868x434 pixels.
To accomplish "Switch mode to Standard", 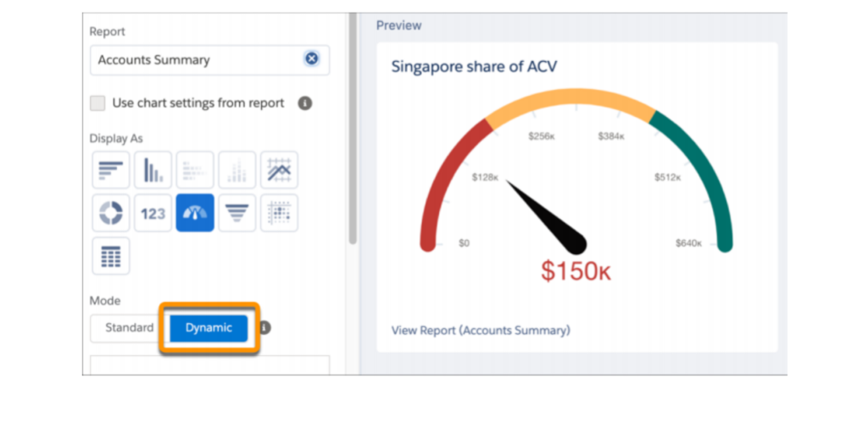I will tap(129, 328).
